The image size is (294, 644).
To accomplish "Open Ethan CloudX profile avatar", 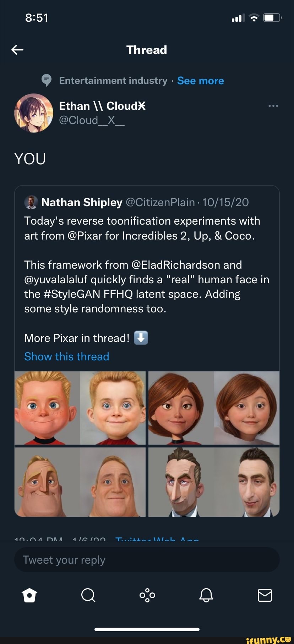I will pyautogui.click(x=33, y=113).
